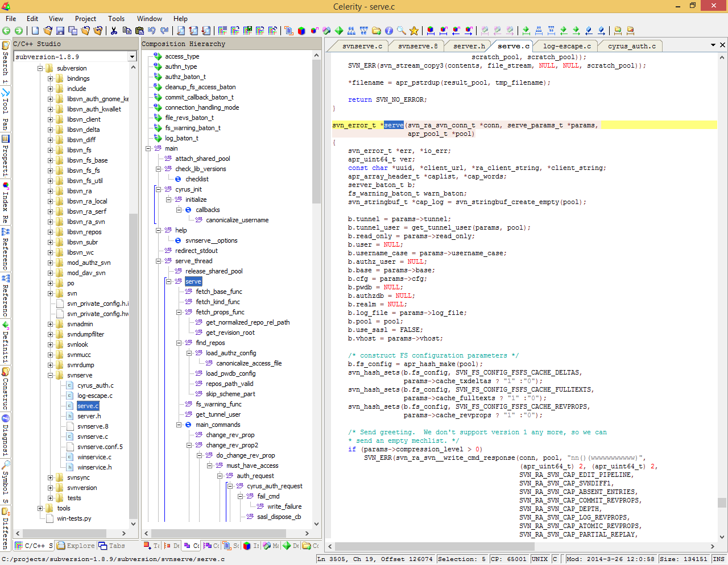Select sasl_dispose_cb in hierarchy
This screenshot has height=565, width=728.
point(279,517)
